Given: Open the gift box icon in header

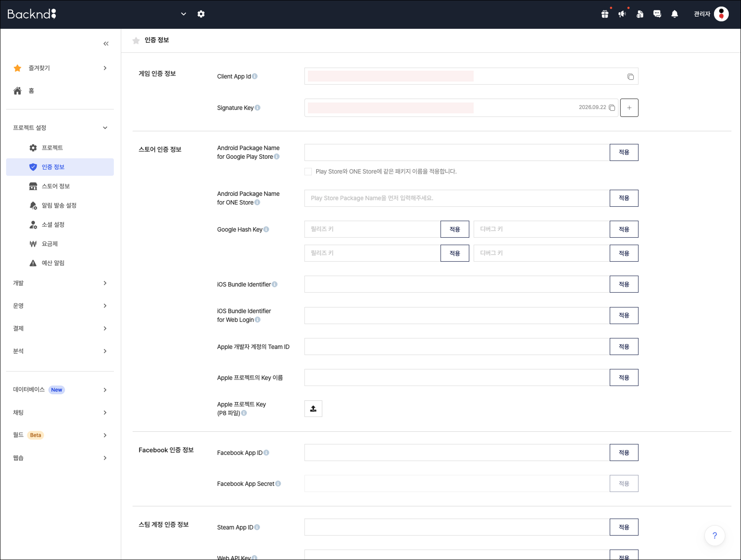Looking at the screenshot, I should click(605, 14).
